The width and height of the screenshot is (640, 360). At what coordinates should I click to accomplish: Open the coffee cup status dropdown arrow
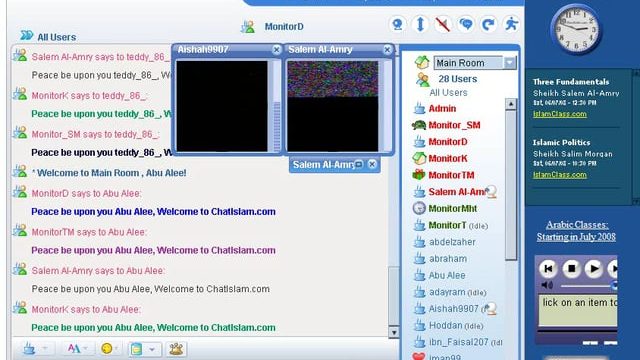pos(45,349)
